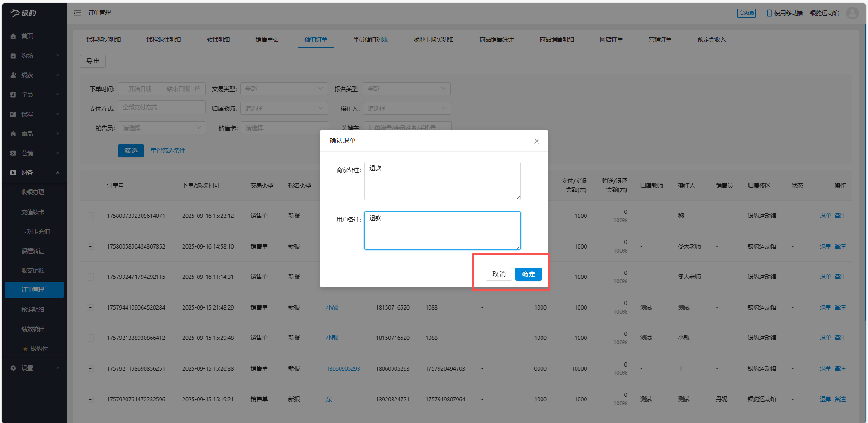Switch to the 网店订单 tab
The height and width of the screenshot is (423, 868).
611,39
